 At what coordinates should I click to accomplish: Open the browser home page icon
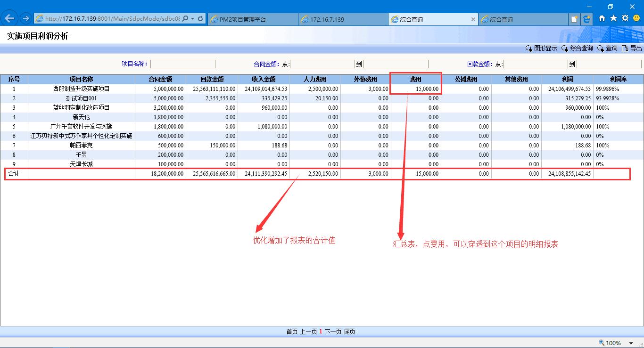pyautogui.click(x=602, y=18)
